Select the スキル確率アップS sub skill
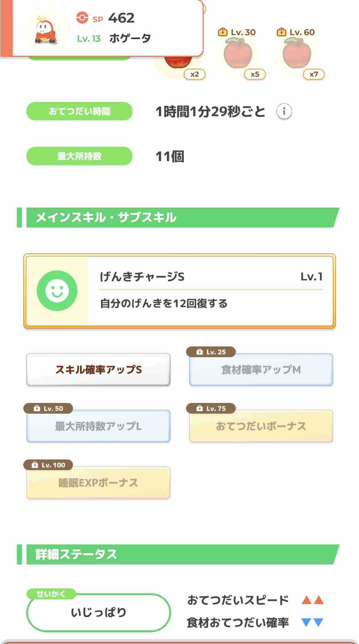The image size is (359, 644). coord(98,369)
